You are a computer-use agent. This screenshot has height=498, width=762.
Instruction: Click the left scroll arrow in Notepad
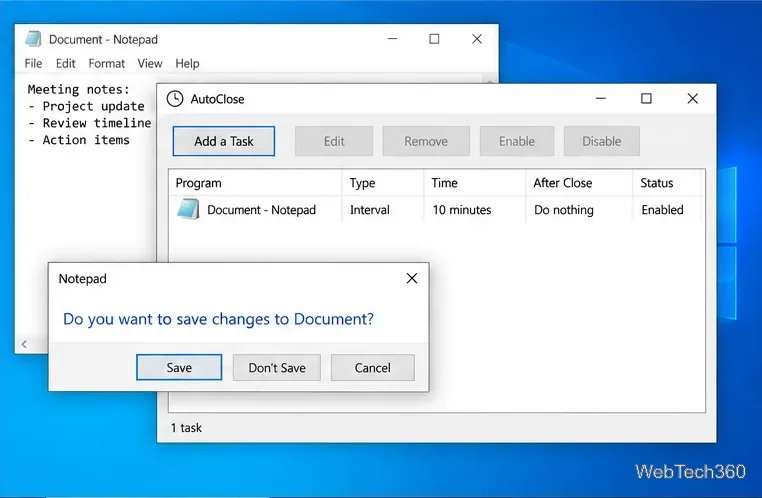point(24,344)
